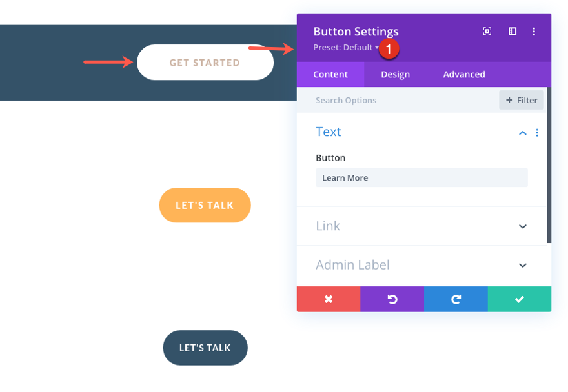The image size is (568, 392).
Task: Click the orange Let's Talk button
Action: 205,205
